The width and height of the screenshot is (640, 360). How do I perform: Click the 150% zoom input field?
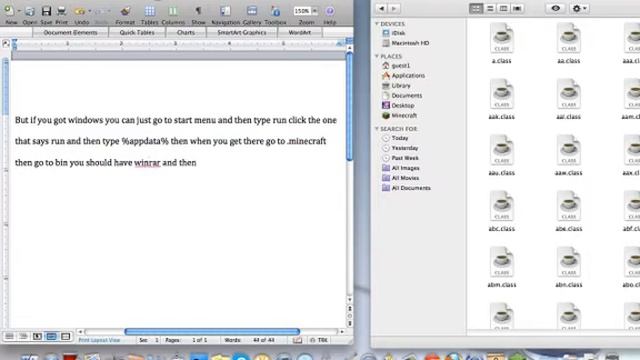[302, 11]
